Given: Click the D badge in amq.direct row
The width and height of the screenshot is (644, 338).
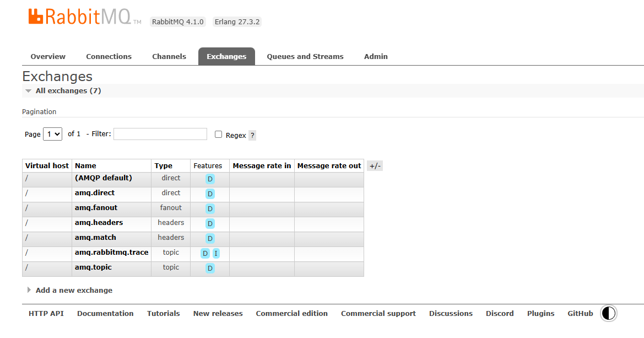Looking at the screenshot, I should 210,194.
